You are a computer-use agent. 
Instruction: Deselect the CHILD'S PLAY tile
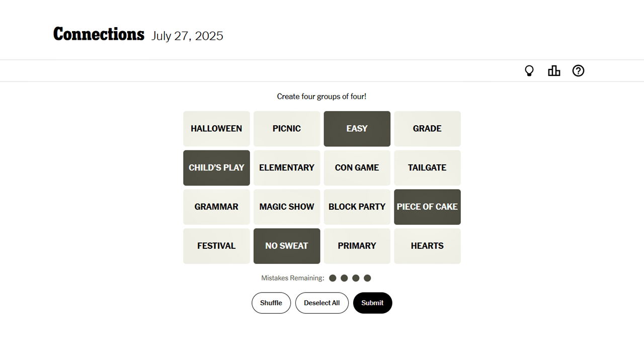[216, 168]
